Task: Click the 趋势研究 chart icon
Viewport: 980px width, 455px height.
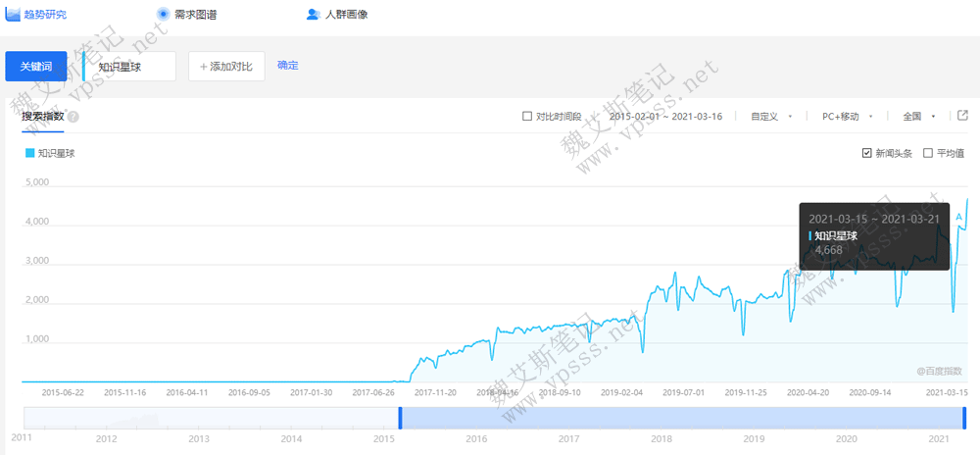Action: pyautogui.click(x=13, y=14)
